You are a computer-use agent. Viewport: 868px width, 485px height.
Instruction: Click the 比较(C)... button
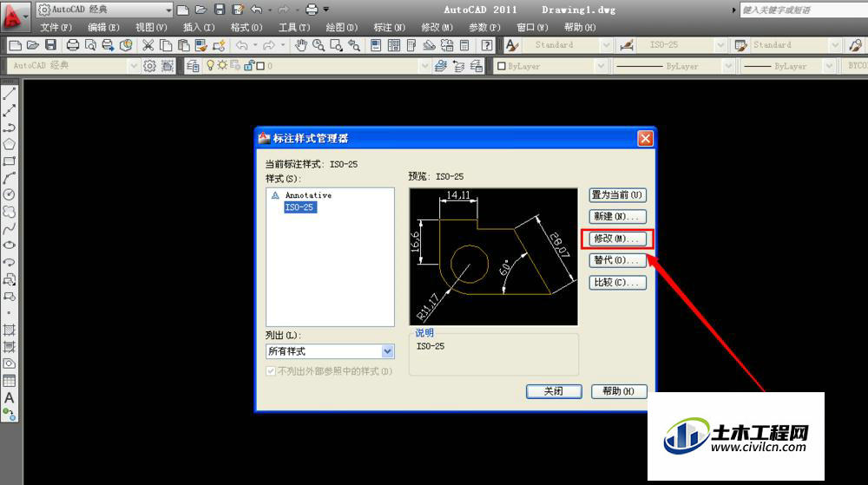click(617, 282)
